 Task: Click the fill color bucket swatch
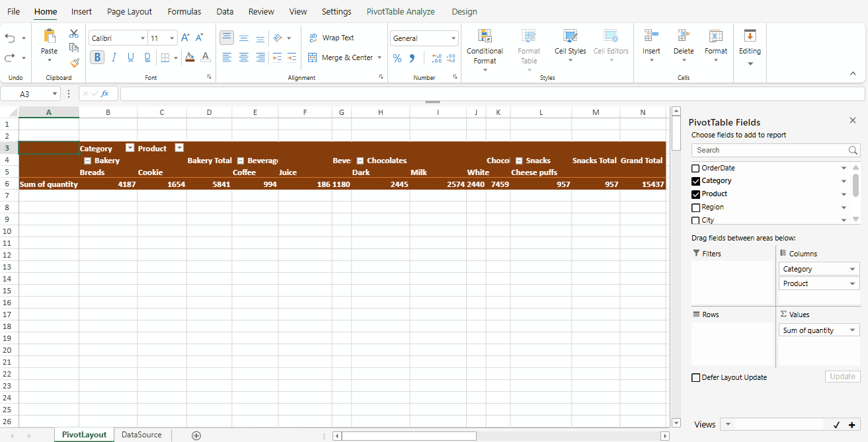[x=190, y=57]
